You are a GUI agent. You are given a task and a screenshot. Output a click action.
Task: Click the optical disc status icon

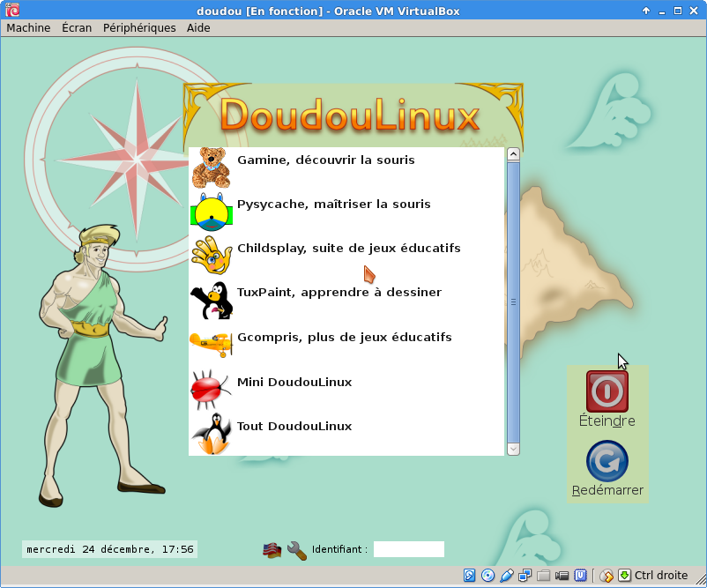pyautogui.click(x=487, y=576)
